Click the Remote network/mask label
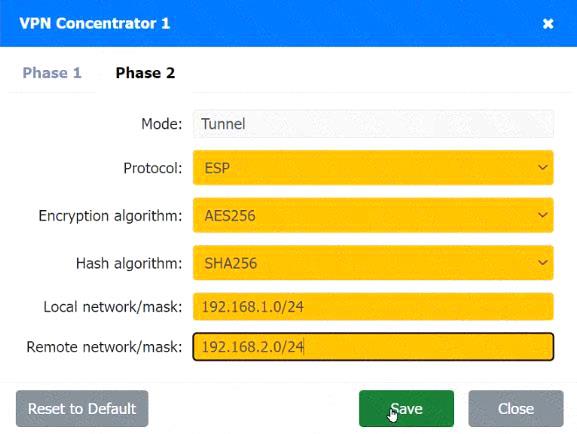This screenshot has width=577, height=434. [x=105, y=347]
